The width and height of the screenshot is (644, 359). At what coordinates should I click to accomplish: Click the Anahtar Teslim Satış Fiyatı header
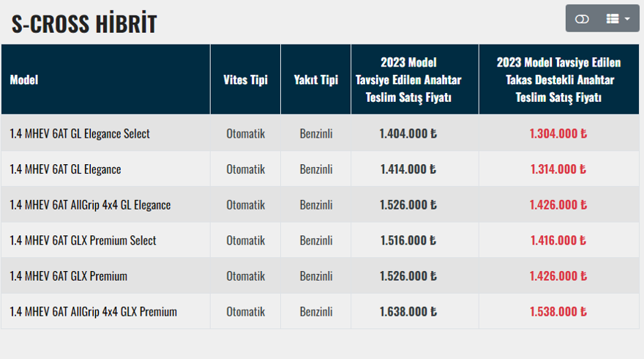(x=415, y=80)
